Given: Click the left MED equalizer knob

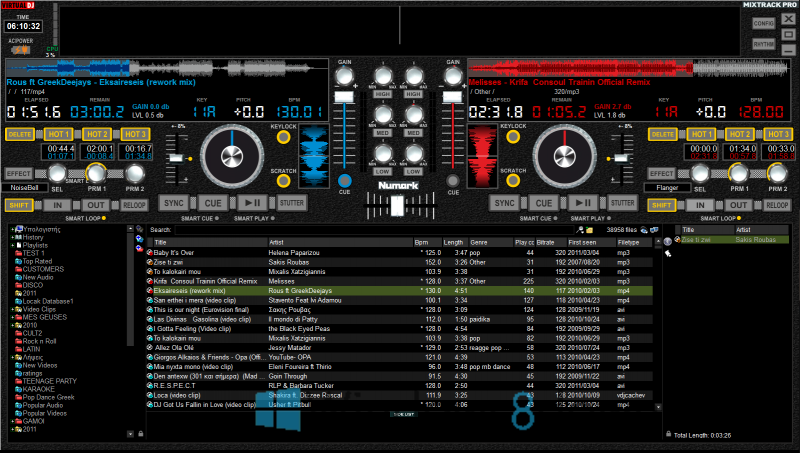Looking at the screenshot, I should coord(383,115).
